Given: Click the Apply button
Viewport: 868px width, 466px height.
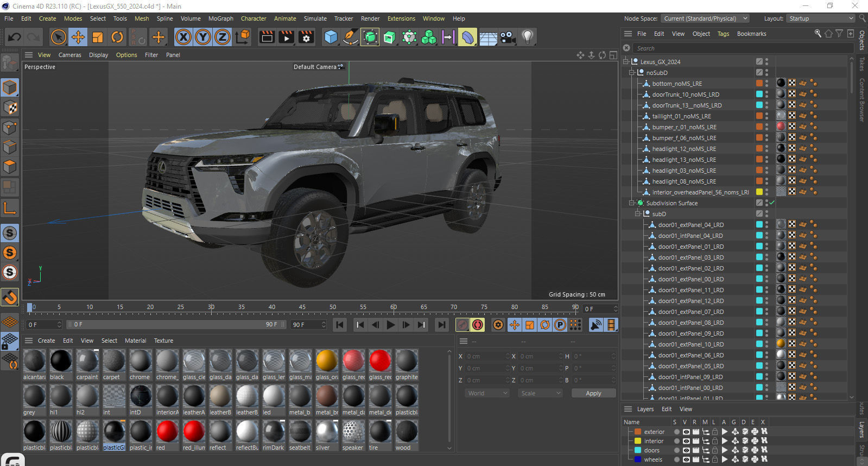Looking at the screenshot, I should tap(593, 393).
